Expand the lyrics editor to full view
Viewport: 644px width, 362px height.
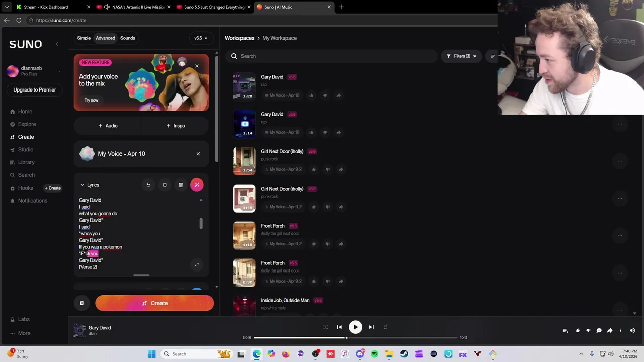point(197,264)
